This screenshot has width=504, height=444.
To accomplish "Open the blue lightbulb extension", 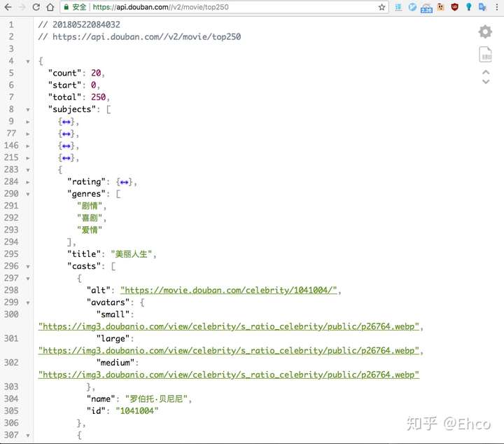I will [x=468, y=7].
